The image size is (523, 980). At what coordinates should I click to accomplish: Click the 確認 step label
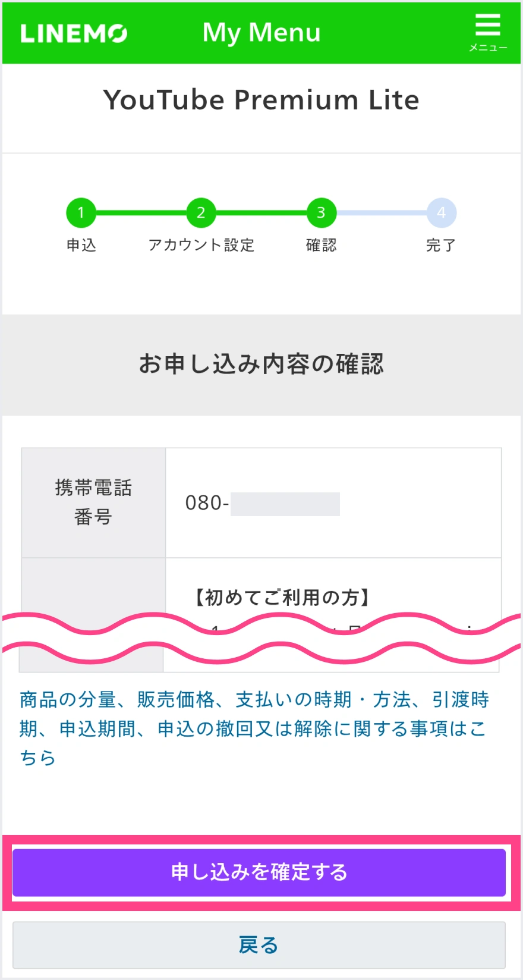(x=321, y=245)
